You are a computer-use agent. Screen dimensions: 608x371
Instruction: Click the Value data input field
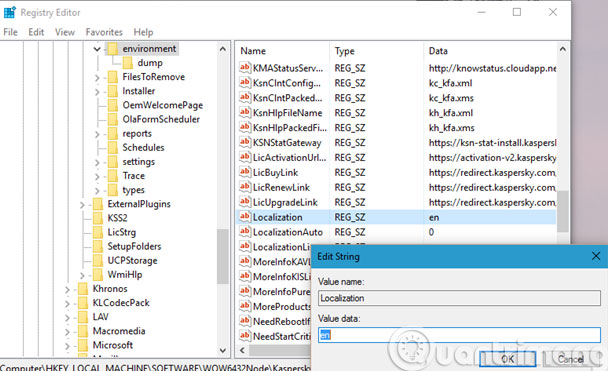coord(459,335)
